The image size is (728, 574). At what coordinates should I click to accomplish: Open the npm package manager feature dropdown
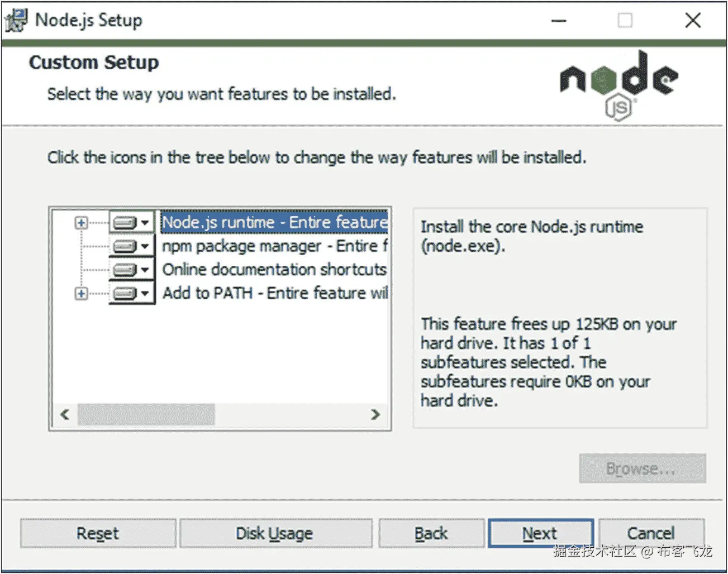coord(132,246)
